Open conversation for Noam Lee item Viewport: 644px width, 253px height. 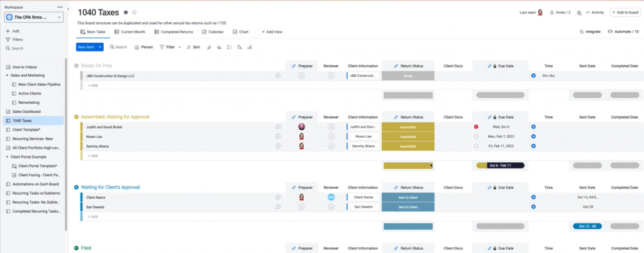pyautogui.click(x=278, y=137)
